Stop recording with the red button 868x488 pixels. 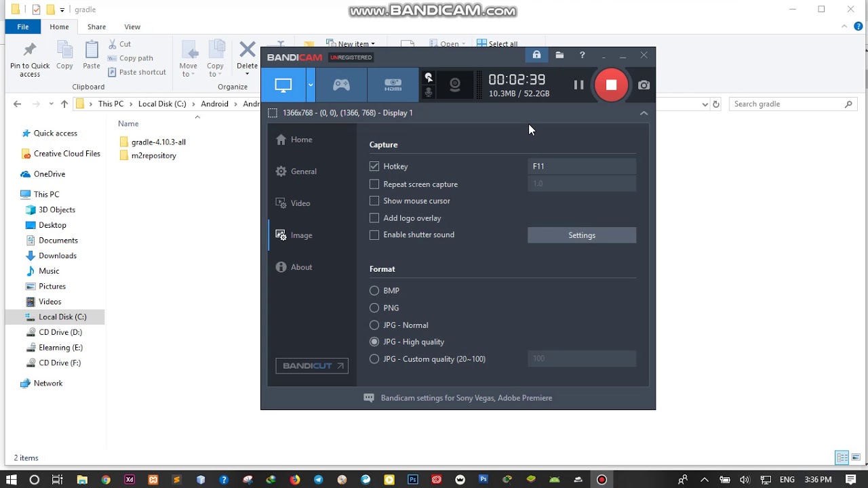(611, 85)
